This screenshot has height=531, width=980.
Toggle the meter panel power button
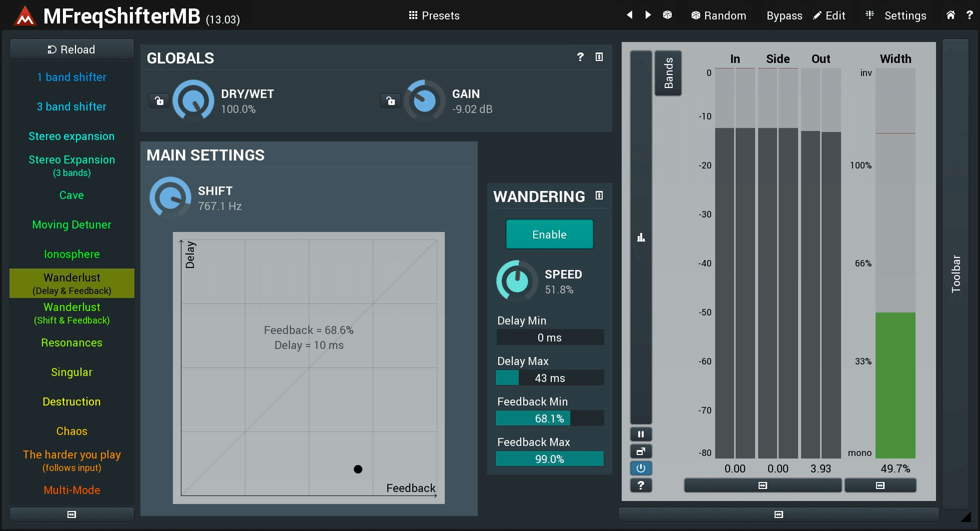click(x=641, y=468)
